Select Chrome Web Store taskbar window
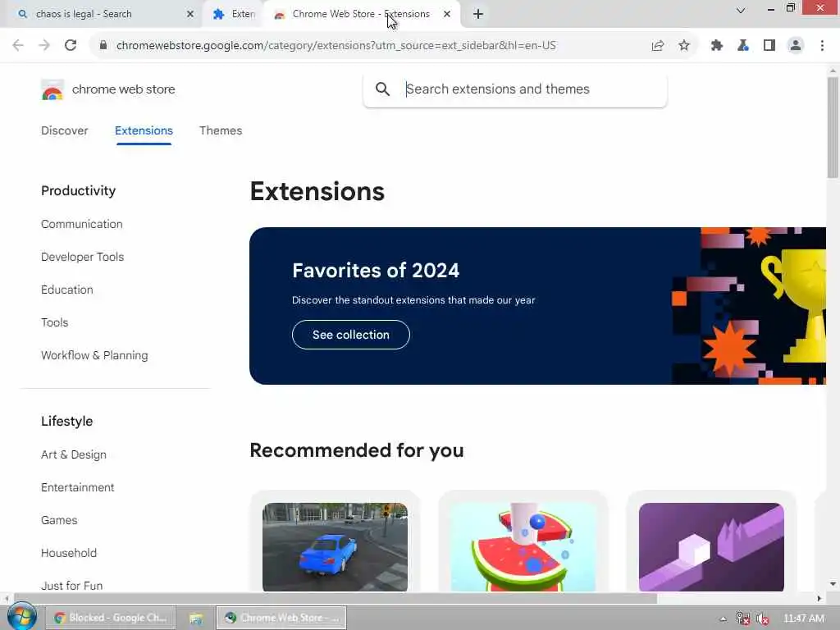Viewport: 840px width, 630px height. click(x=282, y=618)
